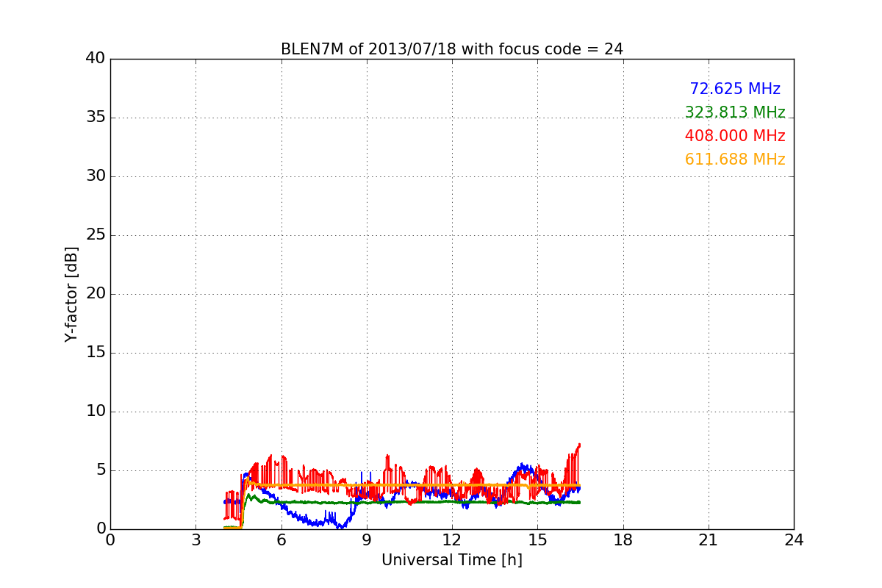Image resolution: width=882 pixels, height=588 pixels.
Task: Select the green '323.813 MHz' legend label
Action: (735, 112)
